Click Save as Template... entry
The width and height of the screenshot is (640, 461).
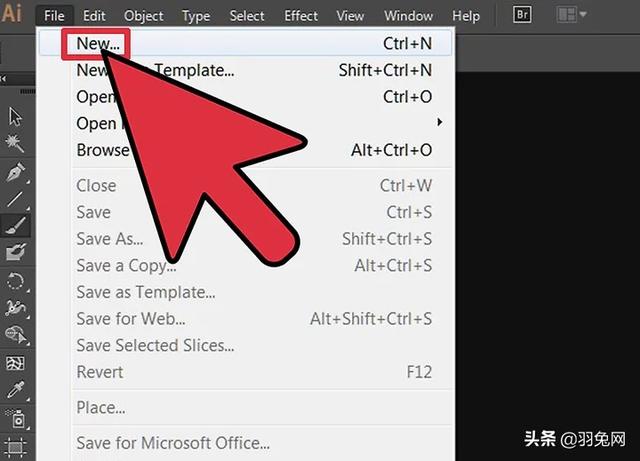coord(246,292)
